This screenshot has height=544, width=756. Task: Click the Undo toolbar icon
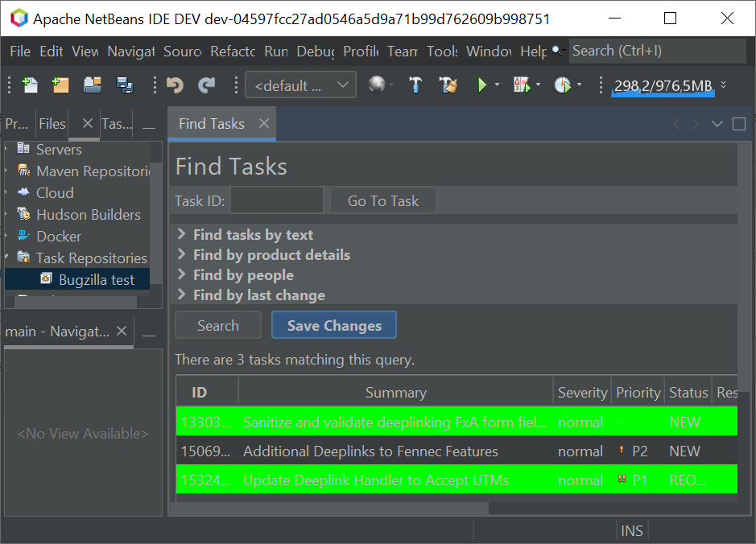pyautogui.click(x=175, y=85)
